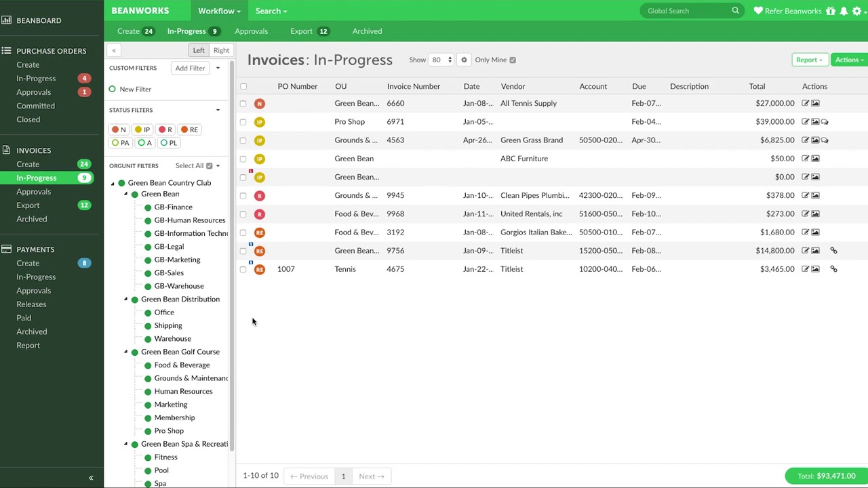This screenshot has width=868, height=488.
Task: View image of invoice 6971
Action: (x=815, y=122)
